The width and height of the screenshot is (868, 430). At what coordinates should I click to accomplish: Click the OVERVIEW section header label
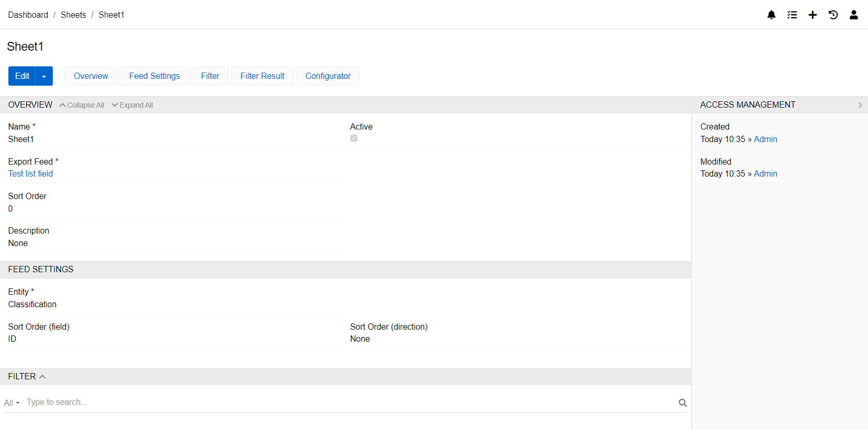[x=30, y=105]
